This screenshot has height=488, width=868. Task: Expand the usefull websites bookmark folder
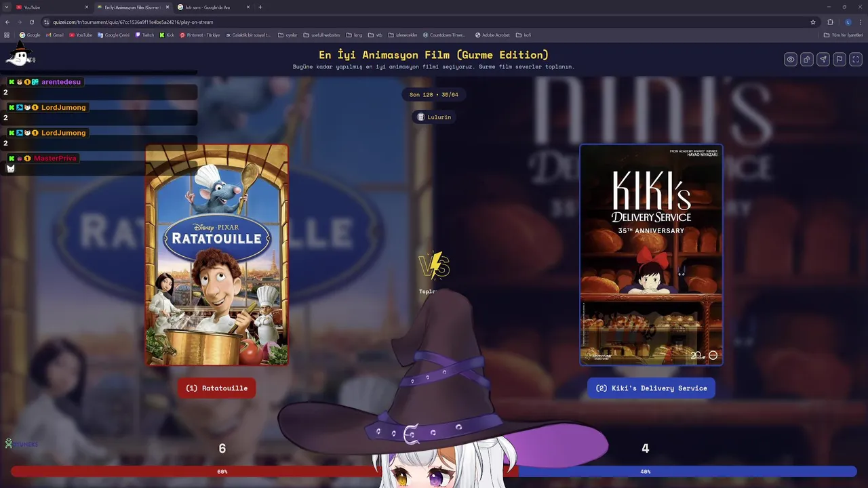coord(321,35)
